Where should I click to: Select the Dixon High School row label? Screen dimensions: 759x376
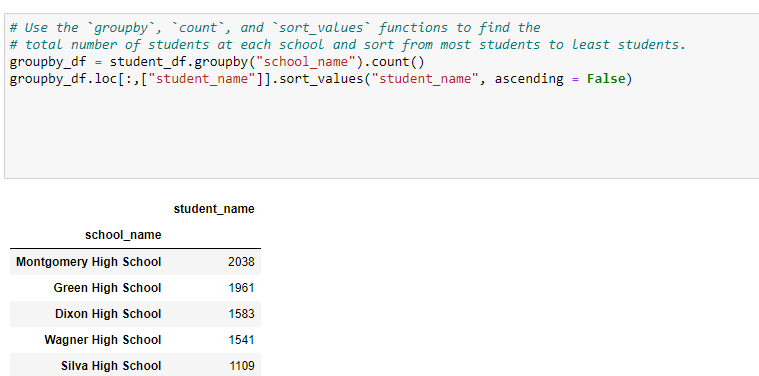tap(108, 314)
